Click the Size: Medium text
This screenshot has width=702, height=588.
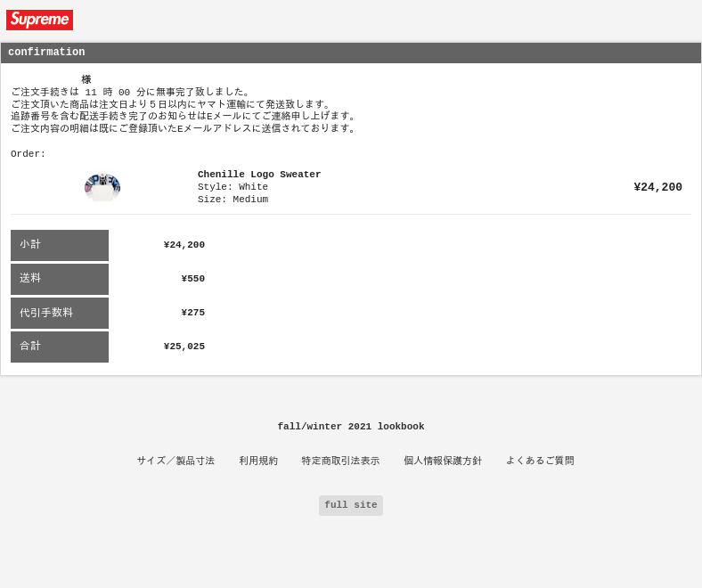point(233,200)
